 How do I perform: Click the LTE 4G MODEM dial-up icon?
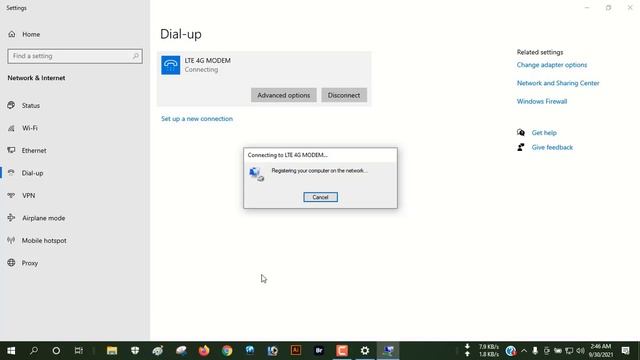[171, 65]
